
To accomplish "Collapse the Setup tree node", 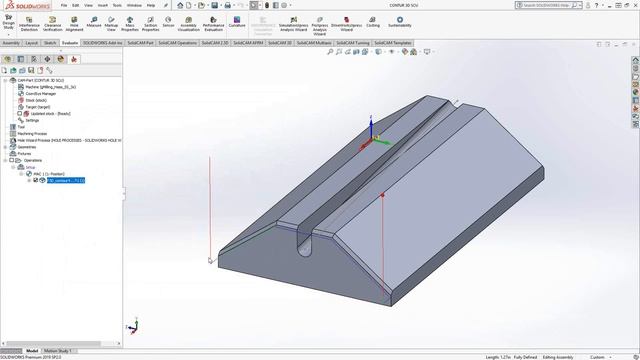I will coord(13,167).
